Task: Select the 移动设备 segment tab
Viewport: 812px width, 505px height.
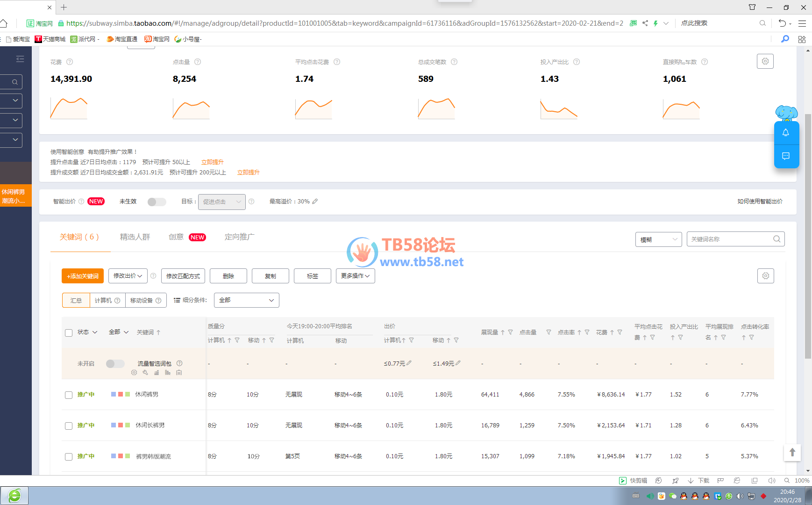Action: [x=146, y=300]
